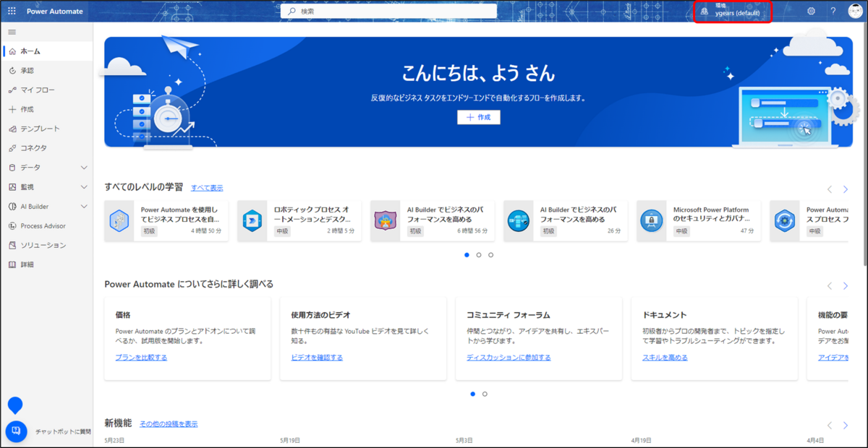Open the help question mark icon

tap(833, 12)
